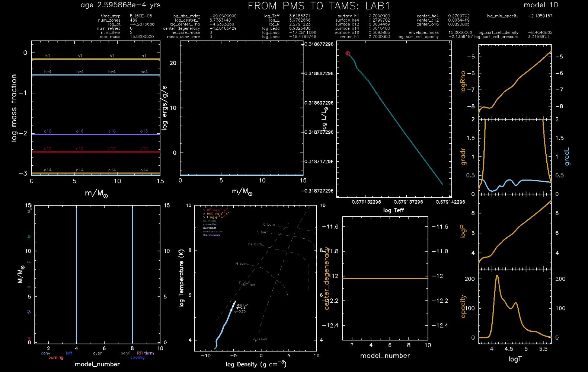Click the opacity curve's tallest peak
Image resolution: width=588 pixels, height=372 pixels.
(497, 276)
